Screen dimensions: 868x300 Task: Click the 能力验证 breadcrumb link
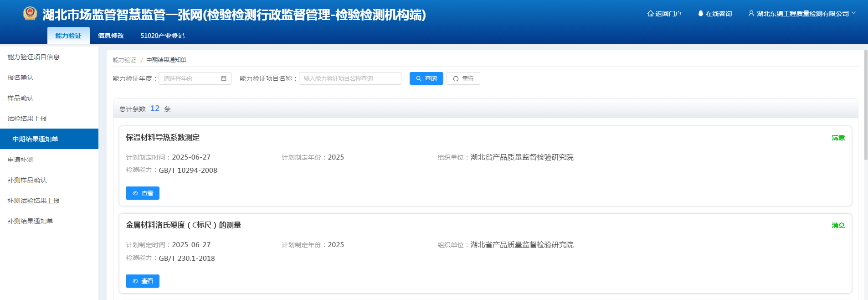(x=124, y=60)
